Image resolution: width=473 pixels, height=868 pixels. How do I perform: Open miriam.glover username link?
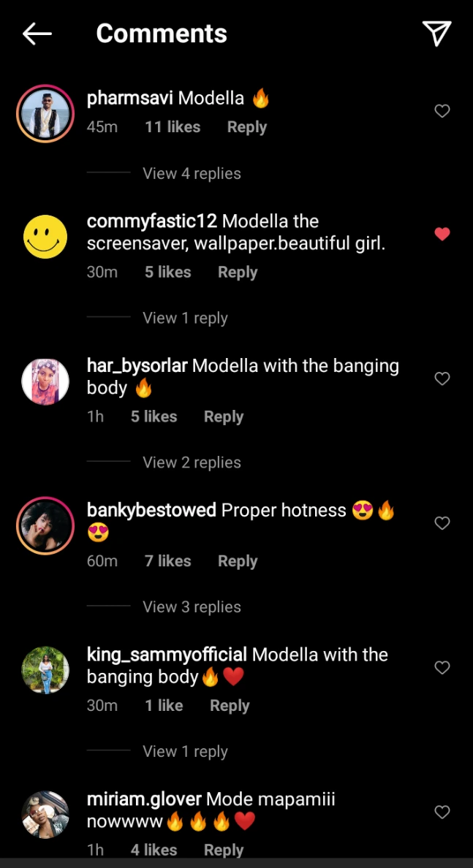coord(144,799)
